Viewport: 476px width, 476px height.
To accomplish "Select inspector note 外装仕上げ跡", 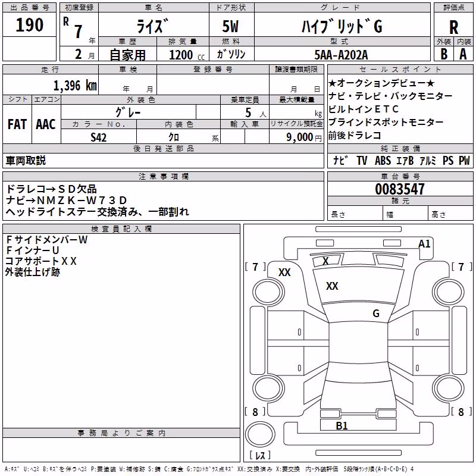I will coord(33,272).
